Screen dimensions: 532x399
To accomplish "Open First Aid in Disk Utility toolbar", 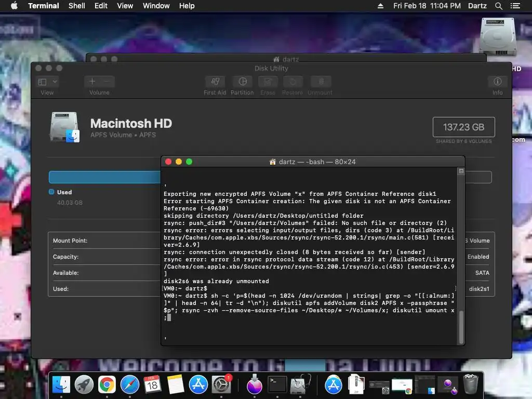I will tap(215, 82).
